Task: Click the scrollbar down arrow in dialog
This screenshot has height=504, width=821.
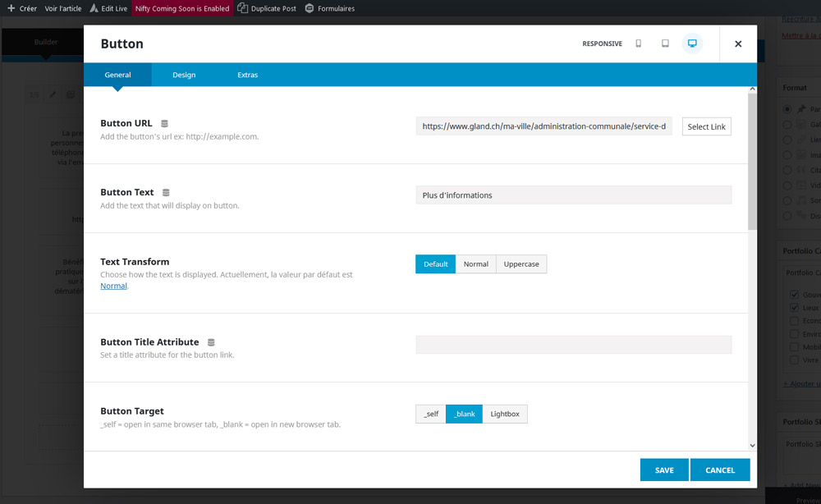Action: [x=752, y=445]
